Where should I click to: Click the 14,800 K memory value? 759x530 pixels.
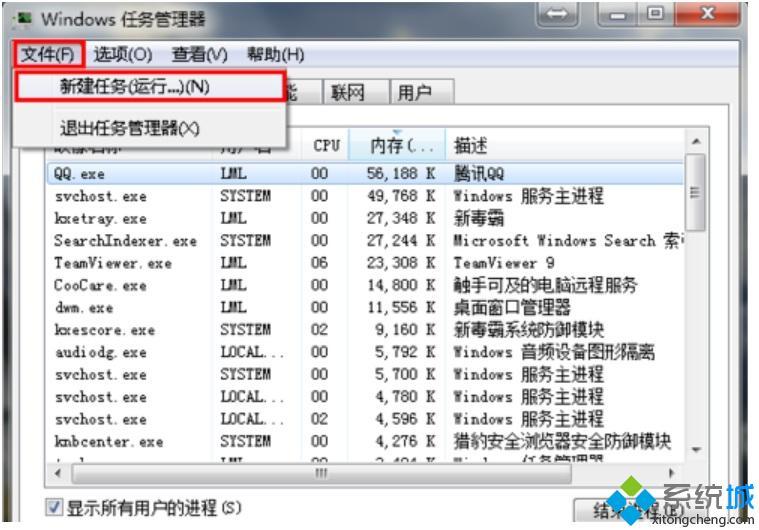click(x=401, y=285)
